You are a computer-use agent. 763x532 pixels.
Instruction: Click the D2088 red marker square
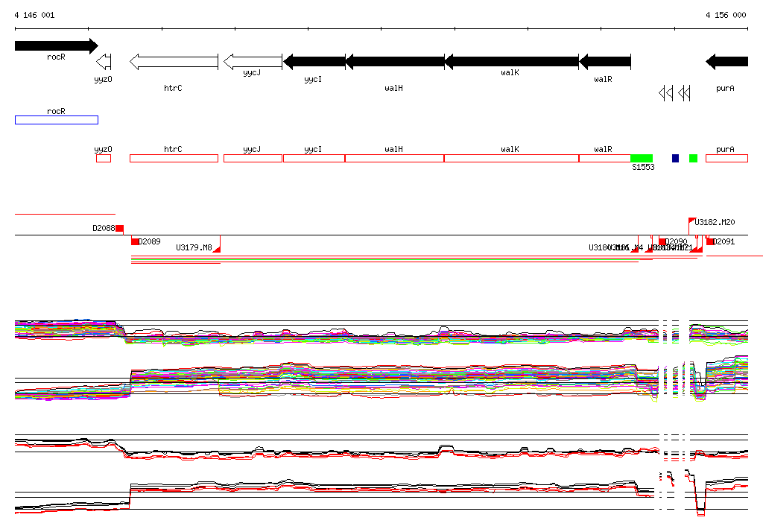120,229
